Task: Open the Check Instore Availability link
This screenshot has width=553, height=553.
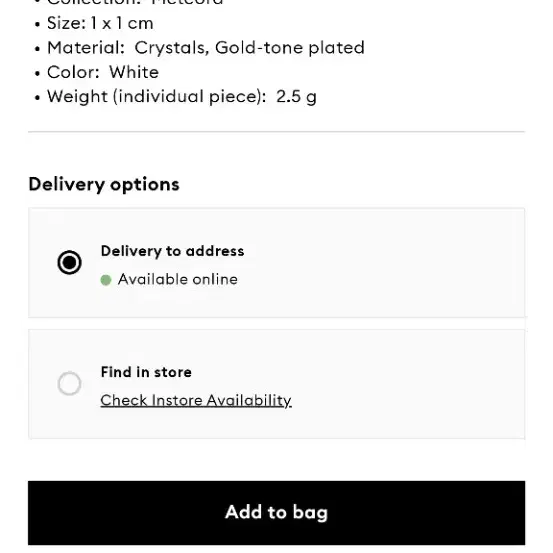Action: [196, 401]
